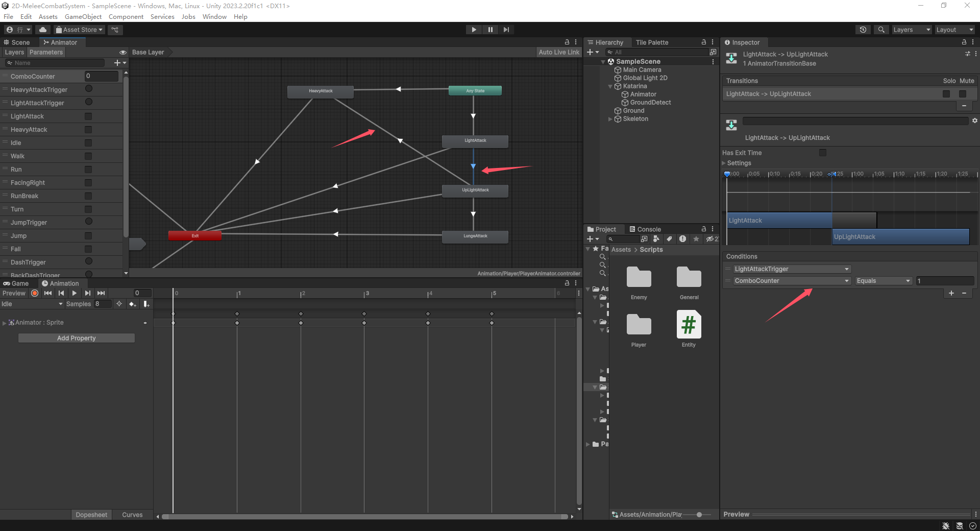Toggle the FacingRight parameter checkbox
980x531 pixels.
click(88, 183)
